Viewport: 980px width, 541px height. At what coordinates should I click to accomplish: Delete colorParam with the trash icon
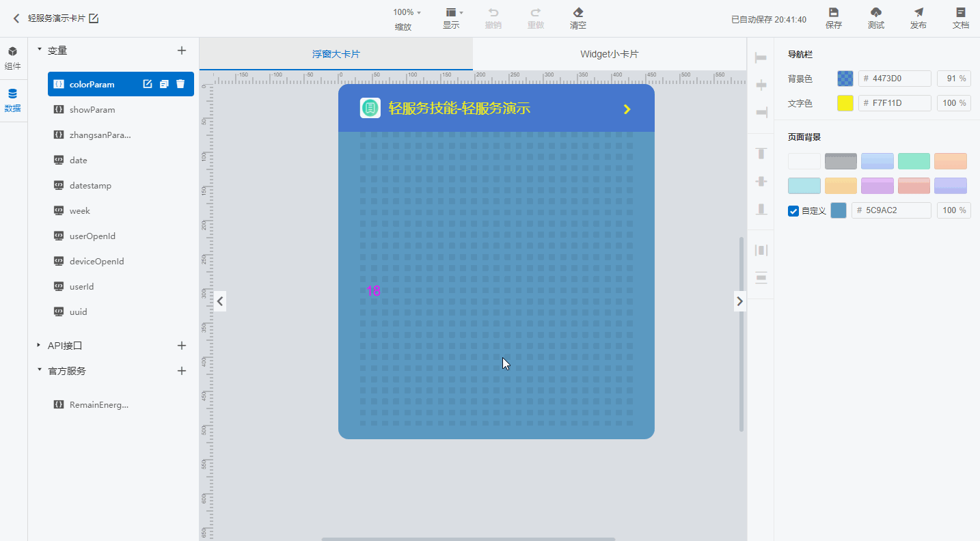click(180, 84)
